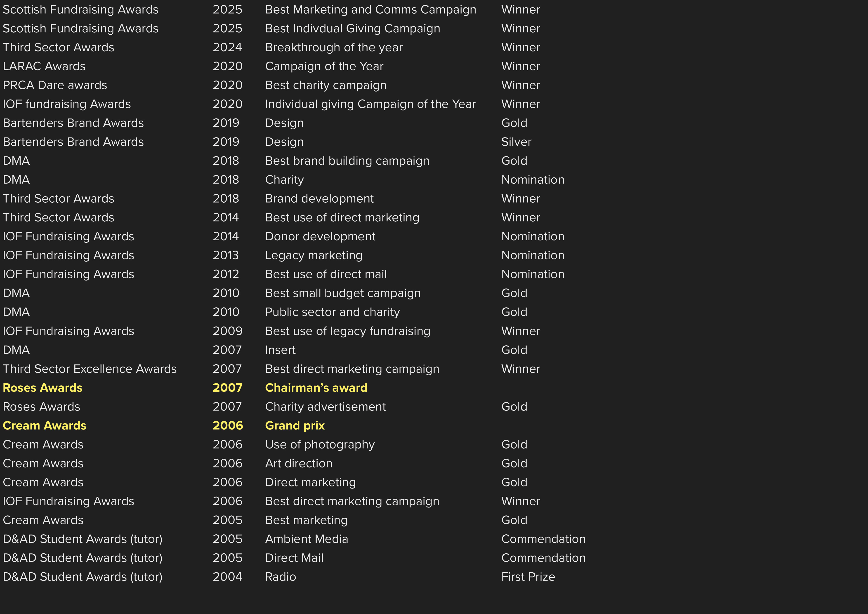The image size is (868, 614).
Task: Click Best Marketing and Comms Campaign
Action: tap(370, 9)
